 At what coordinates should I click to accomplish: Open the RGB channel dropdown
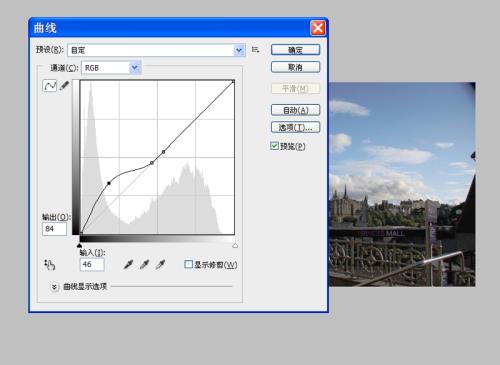click(111, 68)
